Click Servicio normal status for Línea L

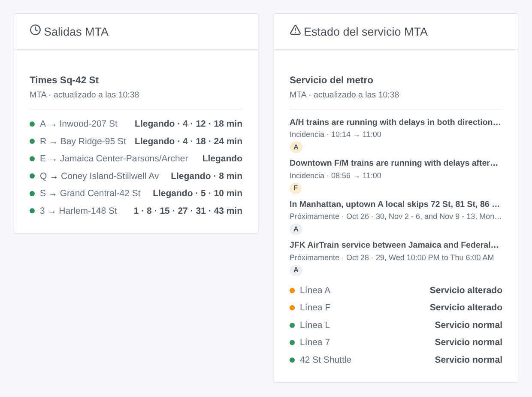[x=469, y=325]
